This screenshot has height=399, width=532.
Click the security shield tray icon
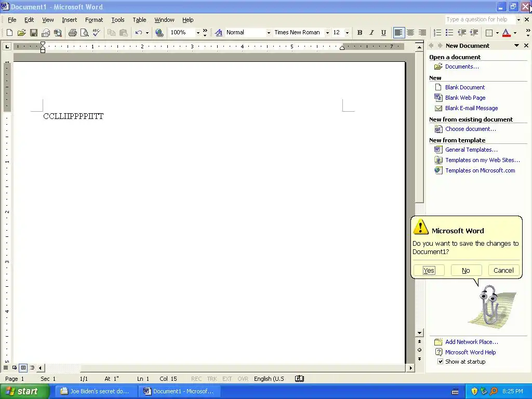click(x=474, y=391)
